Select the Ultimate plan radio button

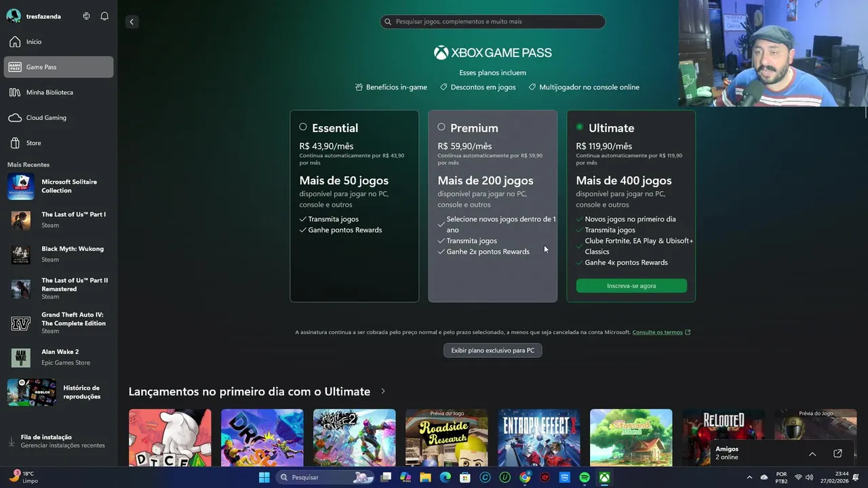[x=580, y=127]
